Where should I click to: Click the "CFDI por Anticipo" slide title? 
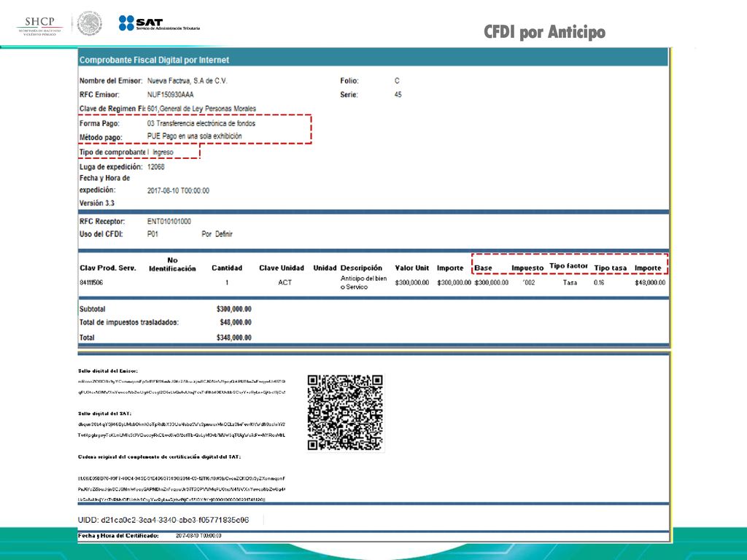point(544,32)
